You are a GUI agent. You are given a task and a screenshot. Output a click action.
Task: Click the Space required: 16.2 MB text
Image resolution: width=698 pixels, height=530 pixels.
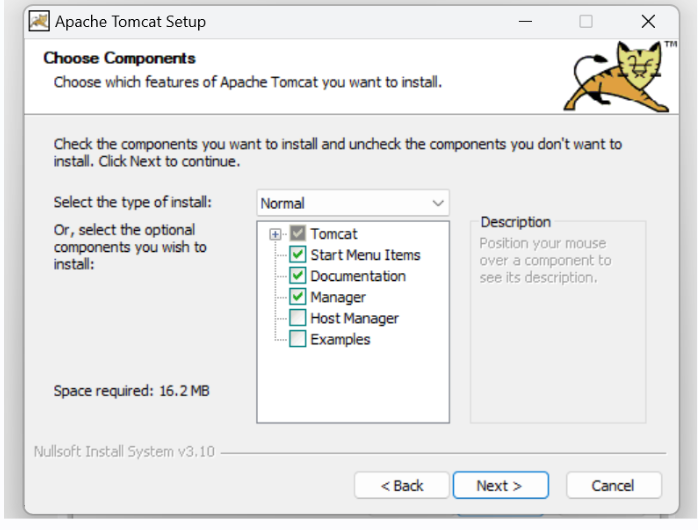(x=132, y=391)
